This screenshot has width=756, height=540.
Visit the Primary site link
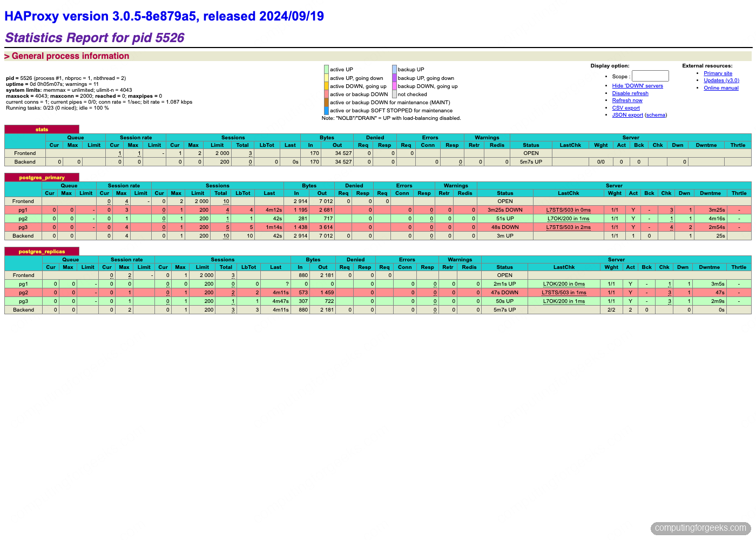point(718,73)
